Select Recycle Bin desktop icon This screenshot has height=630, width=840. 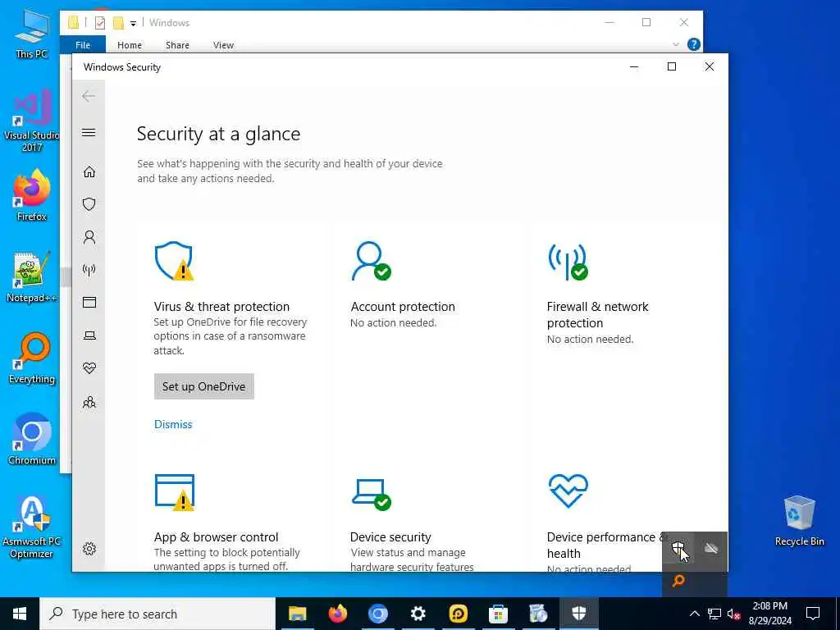(799, 521)
